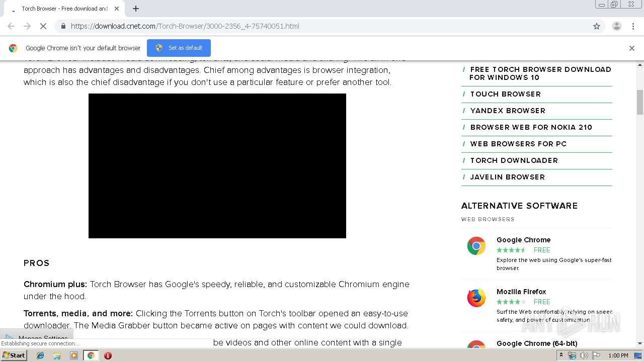Image resolution: width=644 pixels, height=362 pixels.
Task: Click Google Chrome alternative icon
Action: [476, 246]
